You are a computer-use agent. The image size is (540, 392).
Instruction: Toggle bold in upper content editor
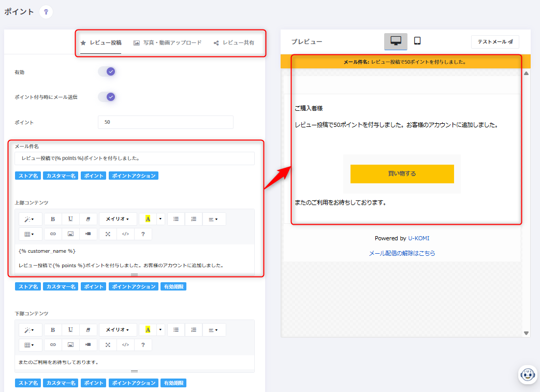pos(53,219)
